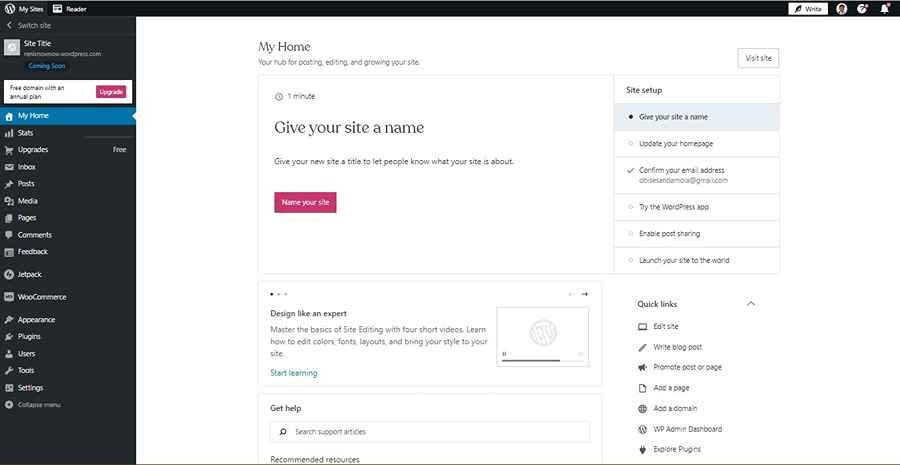Go to the next carousel card arrow
Image resolution: width=900 pixels, height=465 pixels.
(x=585, y=294)
